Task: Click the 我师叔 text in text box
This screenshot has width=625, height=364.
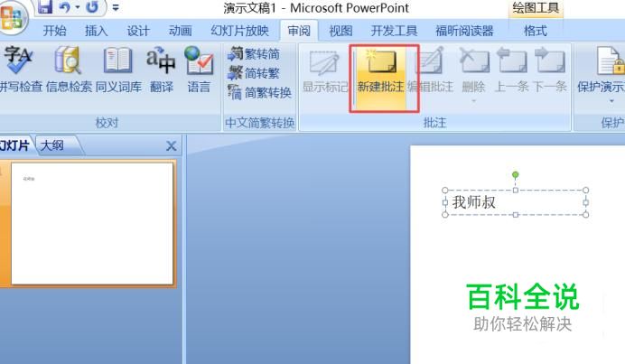Action: (473, 202)
